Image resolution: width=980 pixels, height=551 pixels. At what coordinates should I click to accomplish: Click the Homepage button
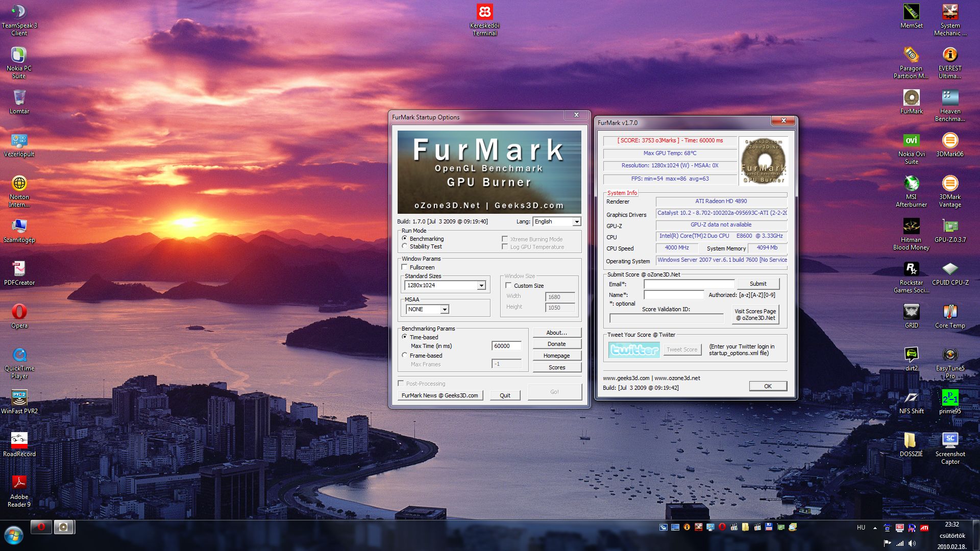557,356
